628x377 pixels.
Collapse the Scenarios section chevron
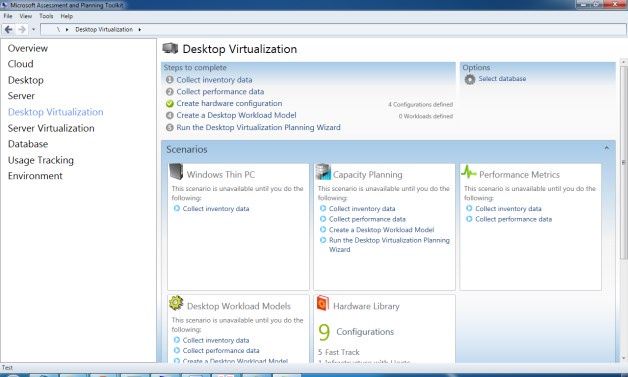coord(607,148)
